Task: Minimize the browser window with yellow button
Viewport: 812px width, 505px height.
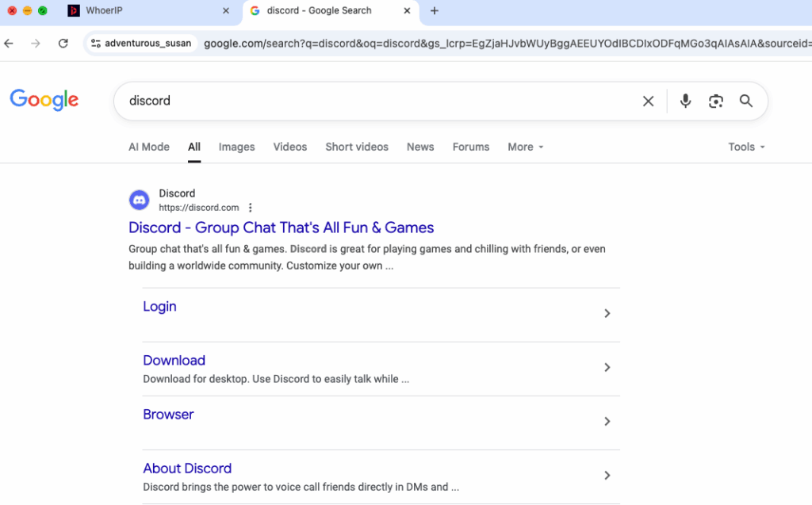Action: [x=28, y=10]
